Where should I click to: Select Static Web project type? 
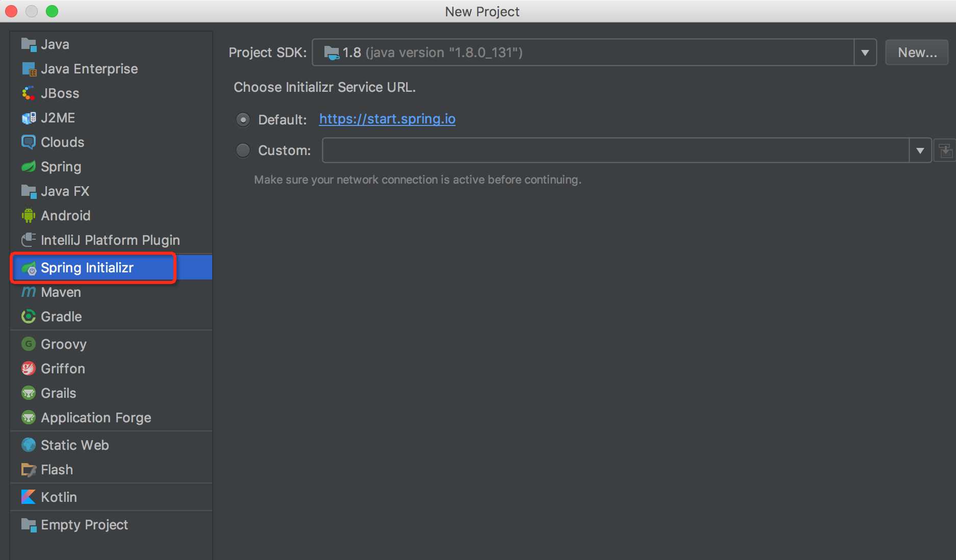pyautogui.click(x=111, y=445)
